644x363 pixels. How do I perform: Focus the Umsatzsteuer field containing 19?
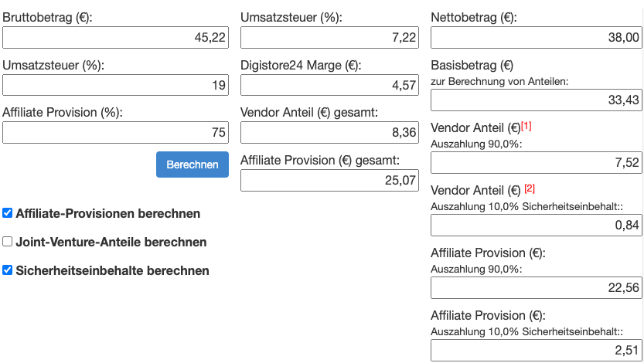(x=116, y=85)
